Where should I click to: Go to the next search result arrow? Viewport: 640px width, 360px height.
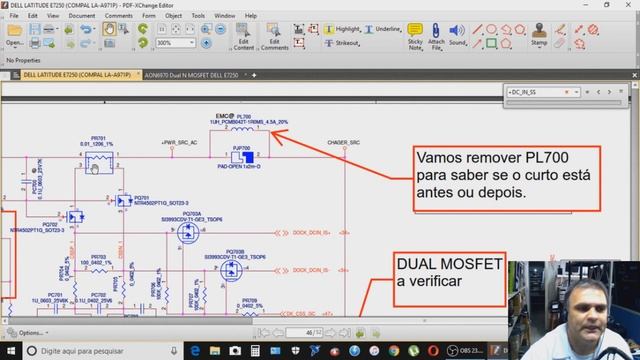coord(609,92)
